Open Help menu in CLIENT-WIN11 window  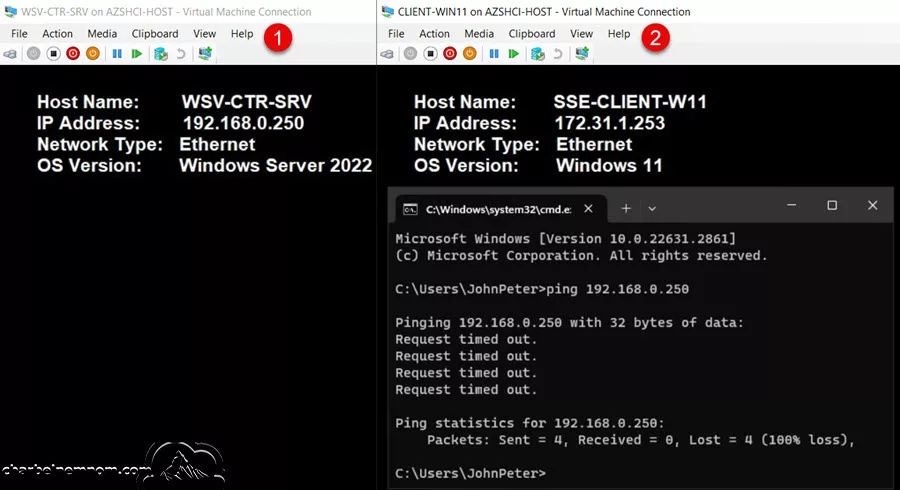(619, 34)
